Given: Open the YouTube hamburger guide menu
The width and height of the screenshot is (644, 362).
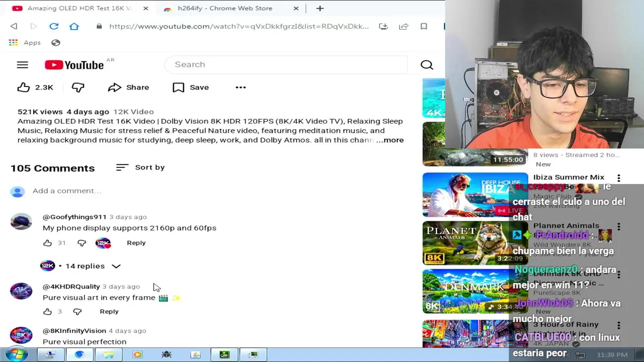Looking at the screenshot, I should point(22,65).
